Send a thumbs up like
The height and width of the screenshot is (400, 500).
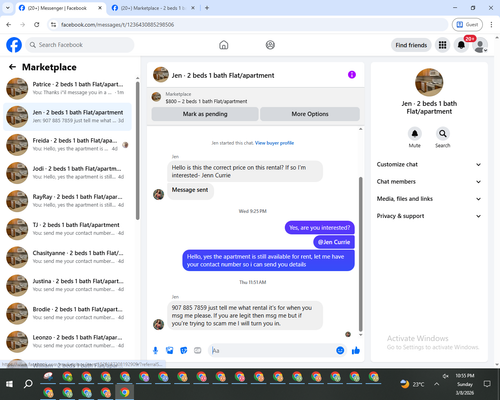tap(356, 350)
